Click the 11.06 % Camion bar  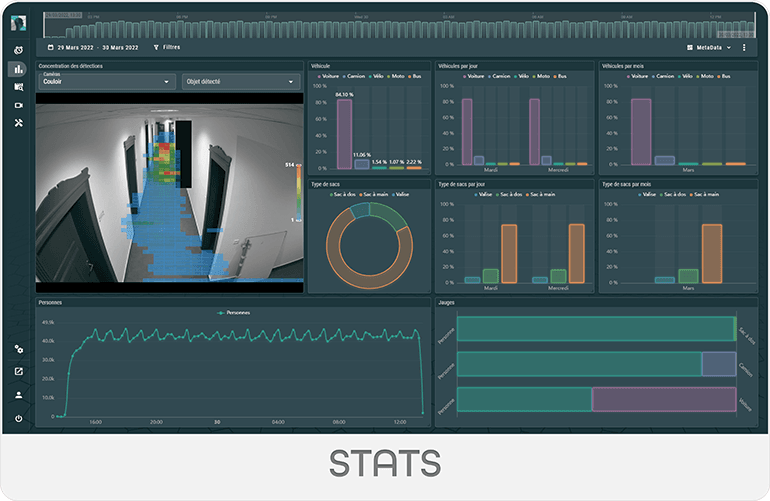[362, 164]
